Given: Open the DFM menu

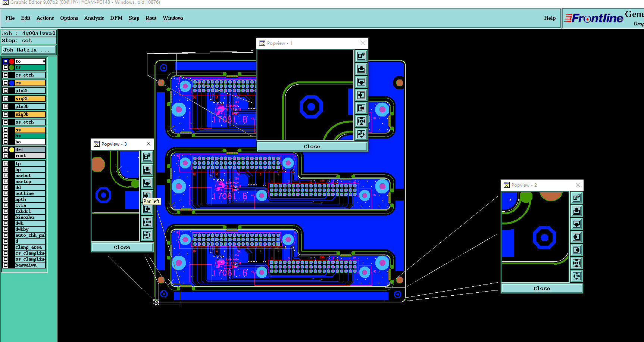Looking at the screenshot, I should [x=116, y=18].
